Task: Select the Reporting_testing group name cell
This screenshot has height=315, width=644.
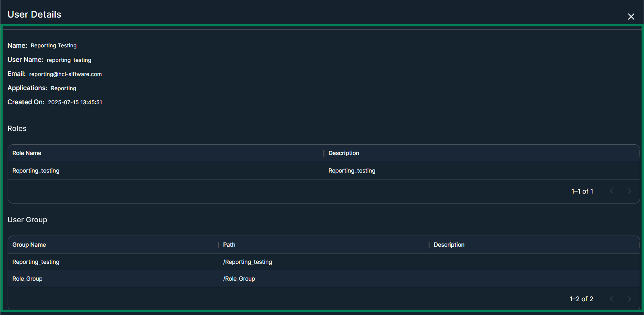Action: (36, 262)
